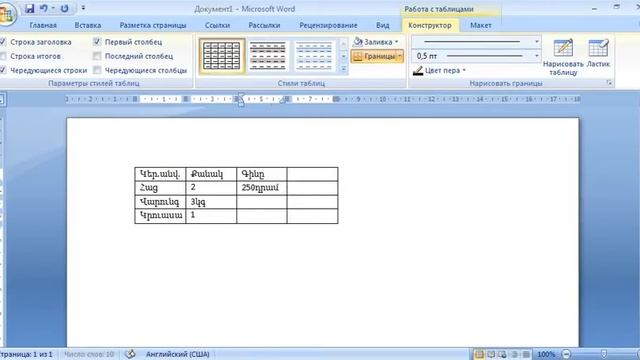Viewport: 640px width, 360px height.
Task: Open the Customize Quick Access Toolbar arrow
Action: point(83,8)
